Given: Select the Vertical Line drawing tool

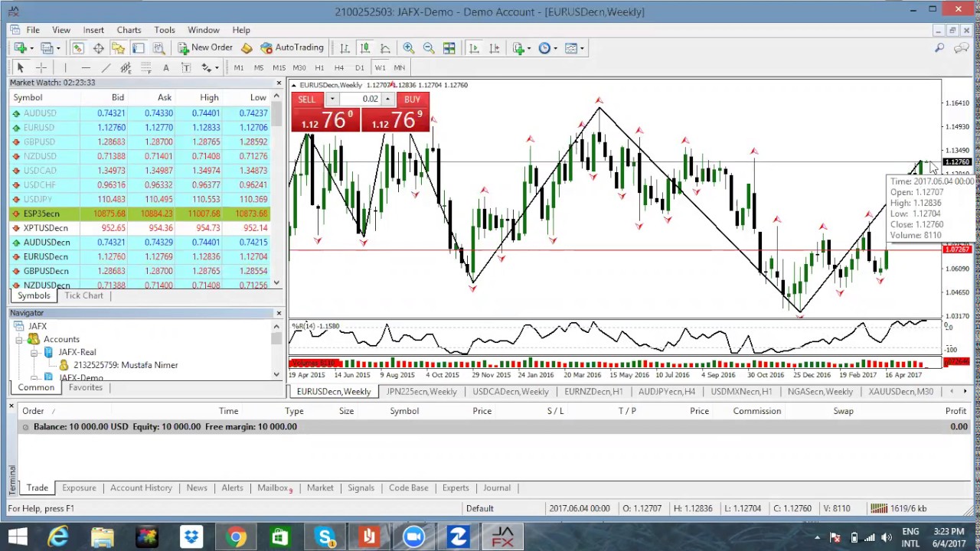Looking at the screenshot, I should tap(66, 68).
